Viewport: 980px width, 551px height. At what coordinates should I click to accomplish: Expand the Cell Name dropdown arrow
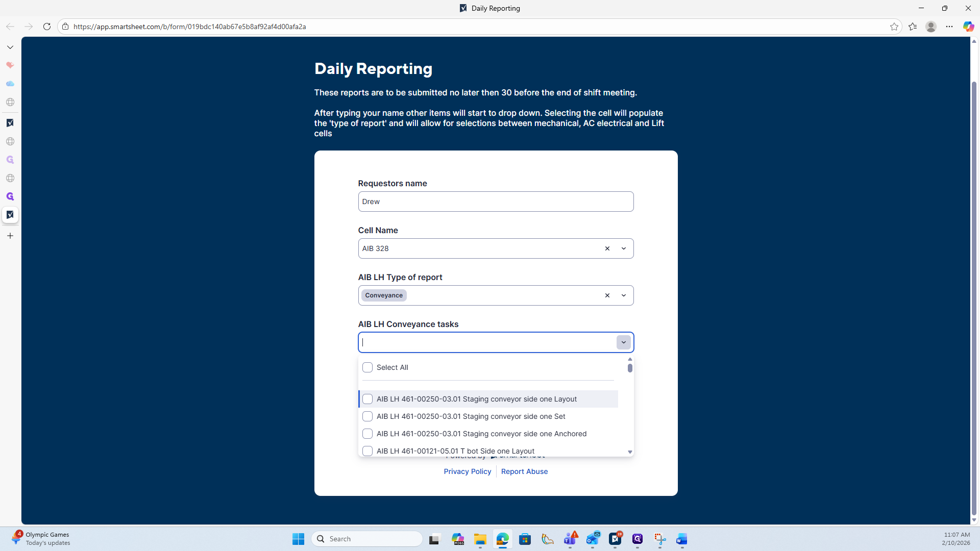point(624,248)
